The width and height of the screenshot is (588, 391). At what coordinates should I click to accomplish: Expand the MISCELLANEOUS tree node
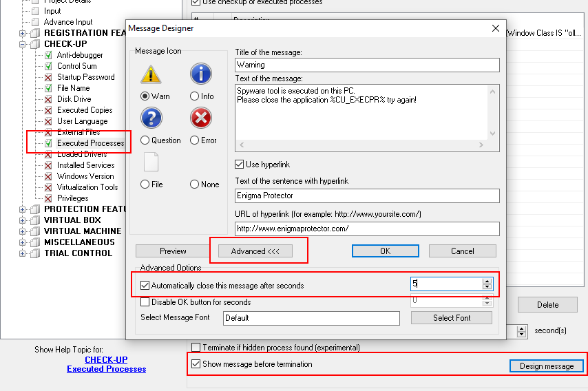click(23, 242)
